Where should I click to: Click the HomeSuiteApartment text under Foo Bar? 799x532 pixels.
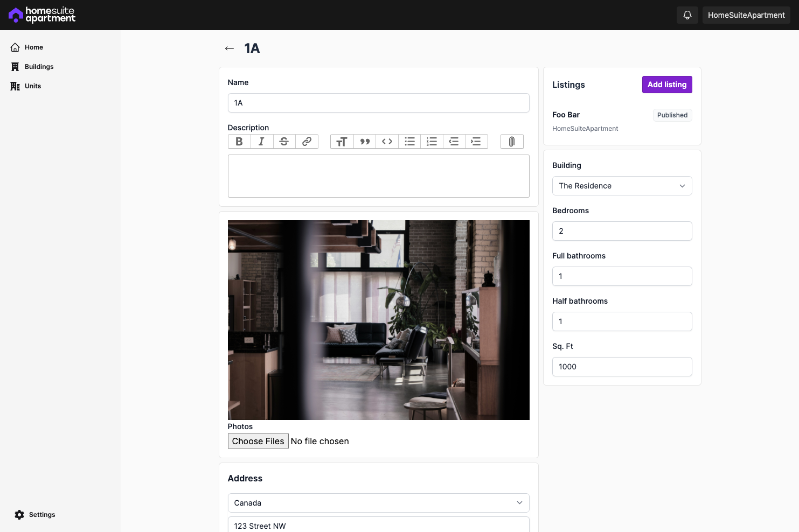[585, 129]
